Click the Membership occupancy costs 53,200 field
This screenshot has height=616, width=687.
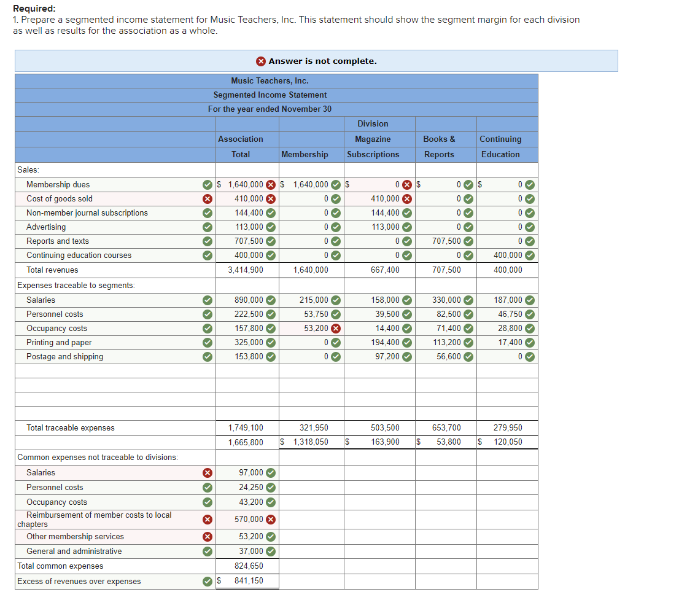pos(311,329)
